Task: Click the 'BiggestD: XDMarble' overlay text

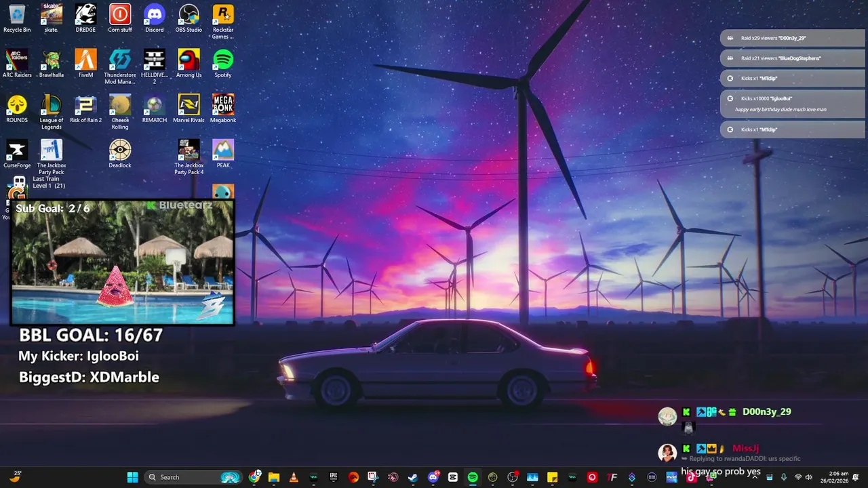Action: (89, 378)
